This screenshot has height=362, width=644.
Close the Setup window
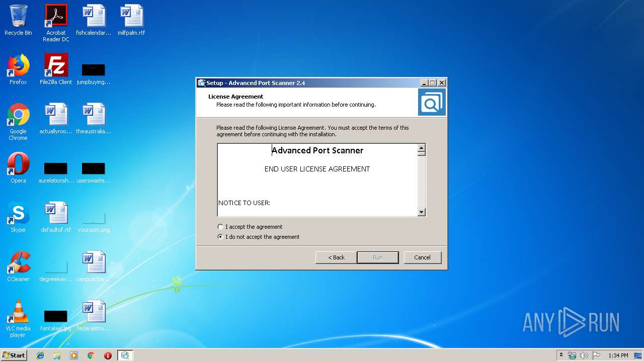pos(442,83)
